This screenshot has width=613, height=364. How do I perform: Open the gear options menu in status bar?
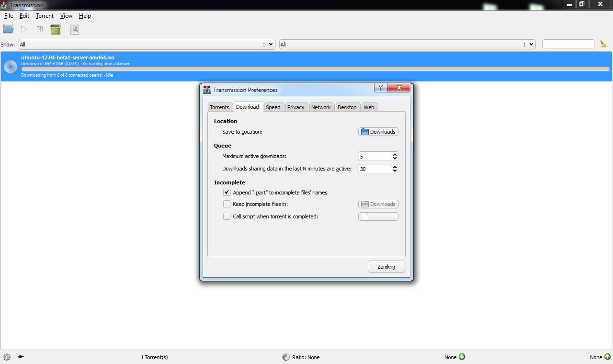click(7, 357)
